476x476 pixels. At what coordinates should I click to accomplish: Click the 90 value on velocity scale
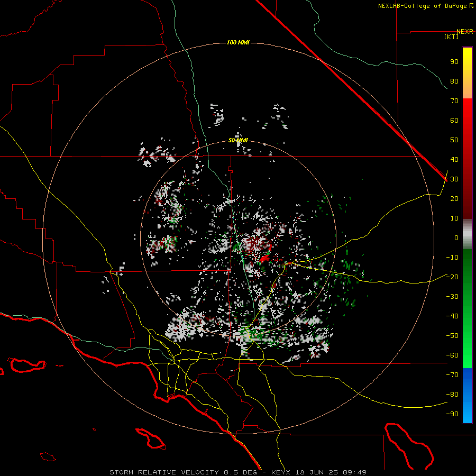(454, 62)
